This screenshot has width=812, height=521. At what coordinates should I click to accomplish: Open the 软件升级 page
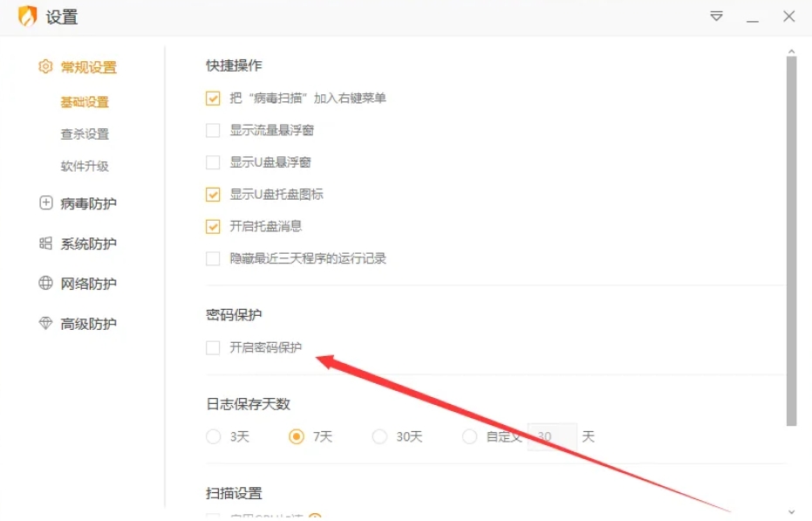pyautogui.click(x=84, y=166)
